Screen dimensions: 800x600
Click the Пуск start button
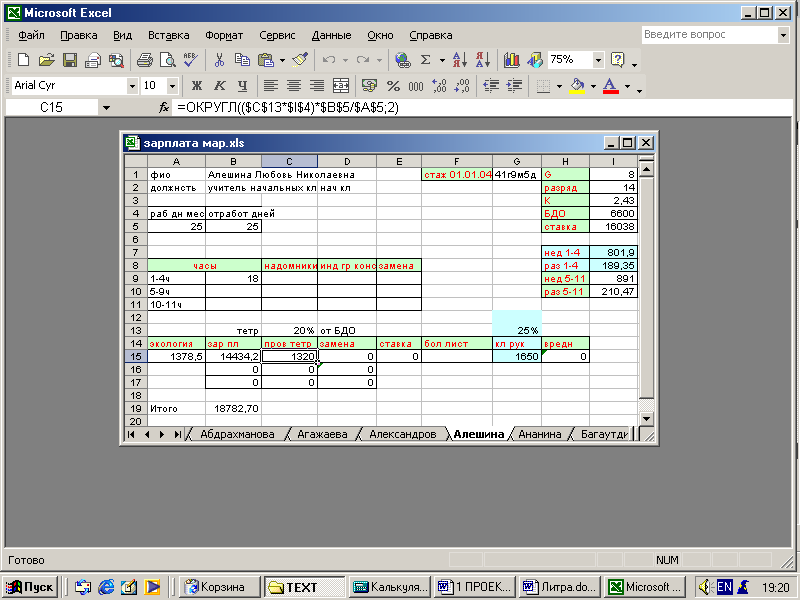(x=31, y=587)
